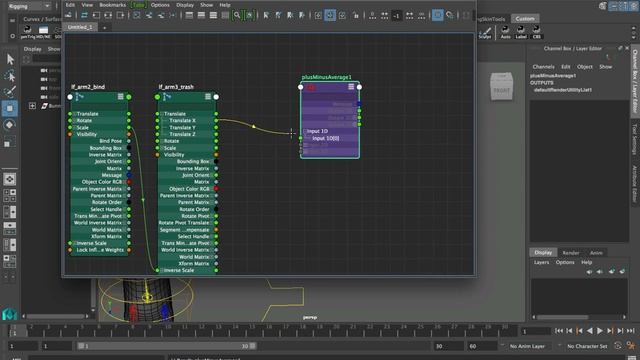Select the Untitled_1 node editor tab
The height and width of the screenshot is (360, 640).
[x=80, y=27]
